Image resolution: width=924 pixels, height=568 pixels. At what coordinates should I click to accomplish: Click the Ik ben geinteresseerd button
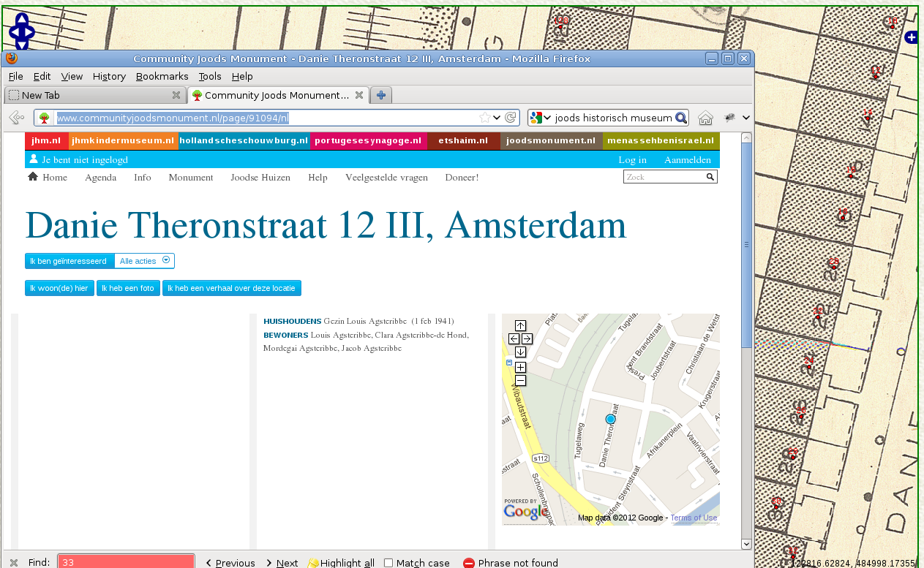(70, 261)
